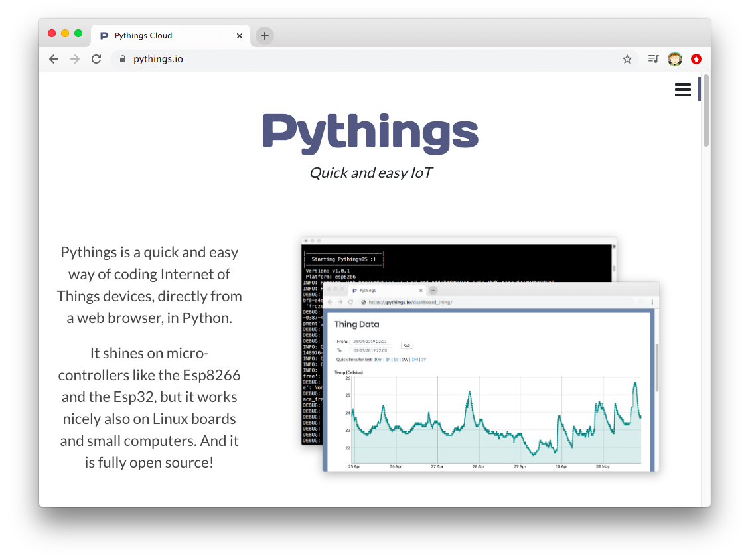Go back to the previous page
Viewport: 742px width, 560px height.
[x=54, y=59]
